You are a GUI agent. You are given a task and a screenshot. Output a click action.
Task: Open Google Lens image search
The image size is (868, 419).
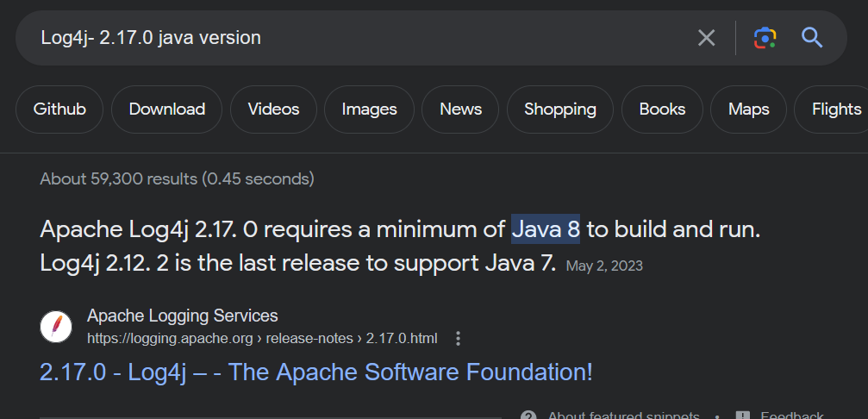click(765, 38)
